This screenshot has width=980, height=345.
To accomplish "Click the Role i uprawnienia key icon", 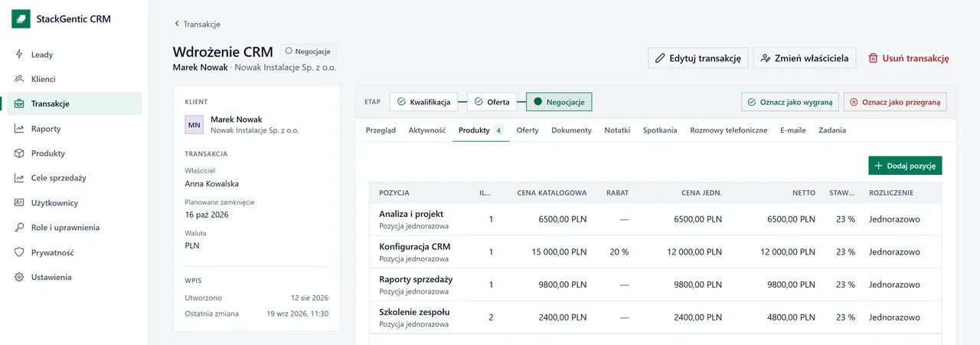I will (x=19, y=228).
